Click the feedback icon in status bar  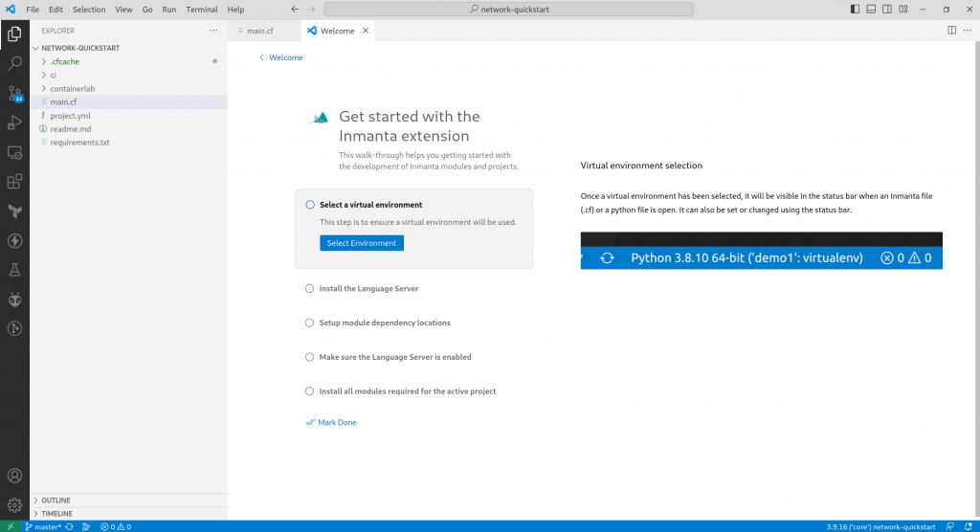pyautogui.click(x=950, y=526)
